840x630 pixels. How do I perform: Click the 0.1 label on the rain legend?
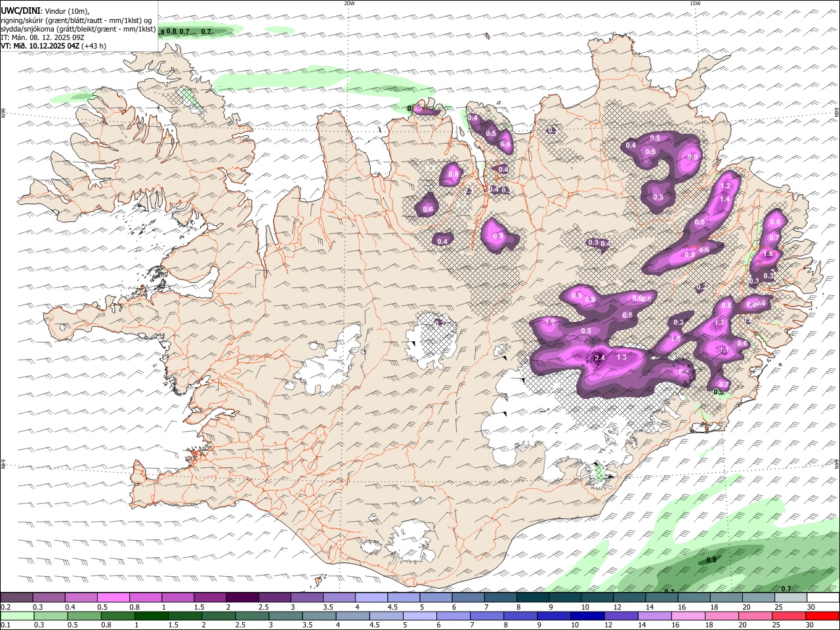[5, 625]
